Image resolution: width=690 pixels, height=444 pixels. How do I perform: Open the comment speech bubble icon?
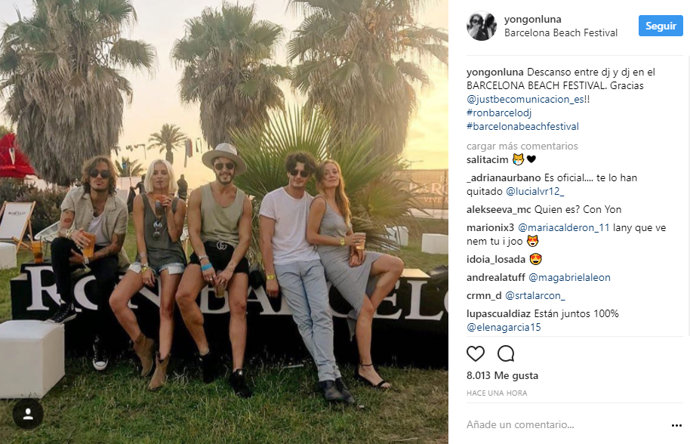pyautogui.click(x=506, y=353)
